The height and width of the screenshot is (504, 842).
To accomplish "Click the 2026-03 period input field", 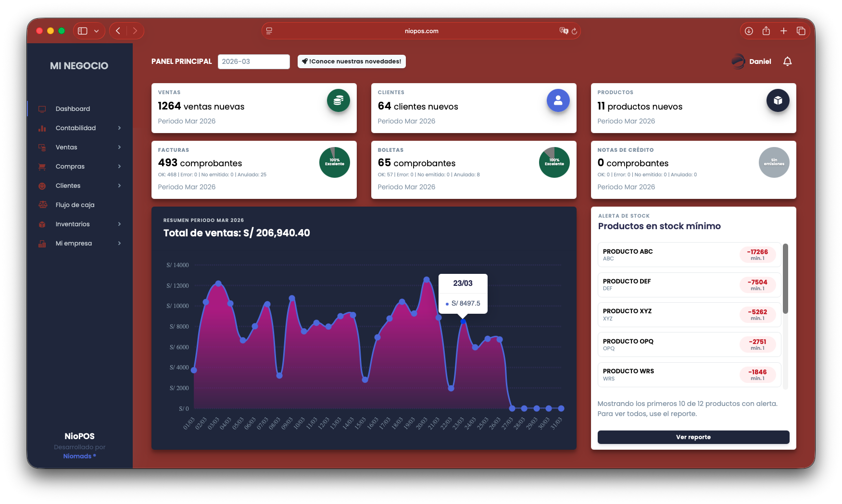I will click(254, 61).
